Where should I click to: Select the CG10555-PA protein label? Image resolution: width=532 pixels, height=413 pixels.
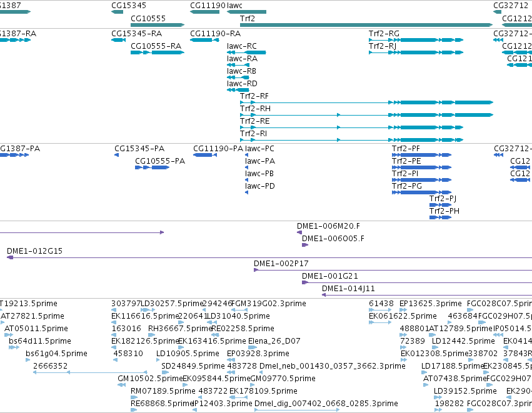tap(160, 161)
